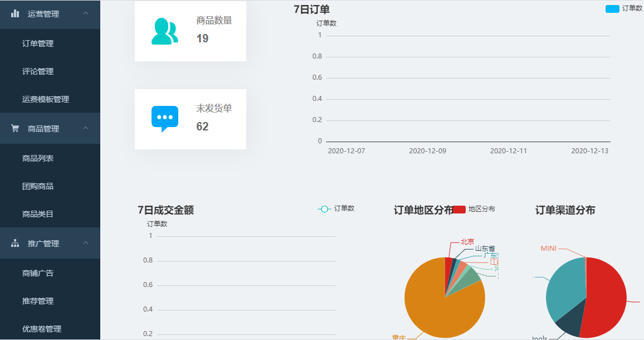
Task: Click the blue chat bubble icon on 未发货单 card
Action: [165, 119]
